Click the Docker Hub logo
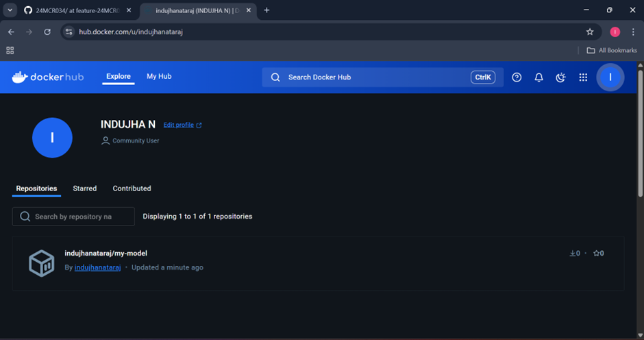Viewport: 644px width, 340px height. (x=48, y=77)
